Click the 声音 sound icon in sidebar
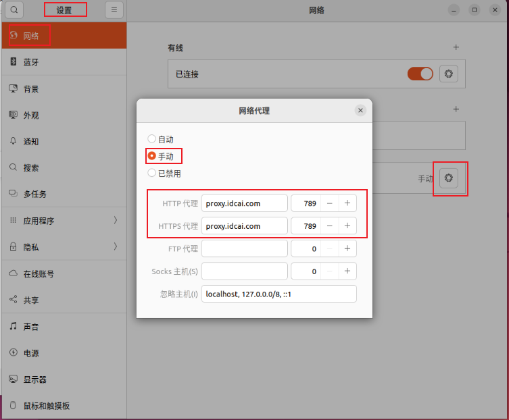 coord(13,326)
